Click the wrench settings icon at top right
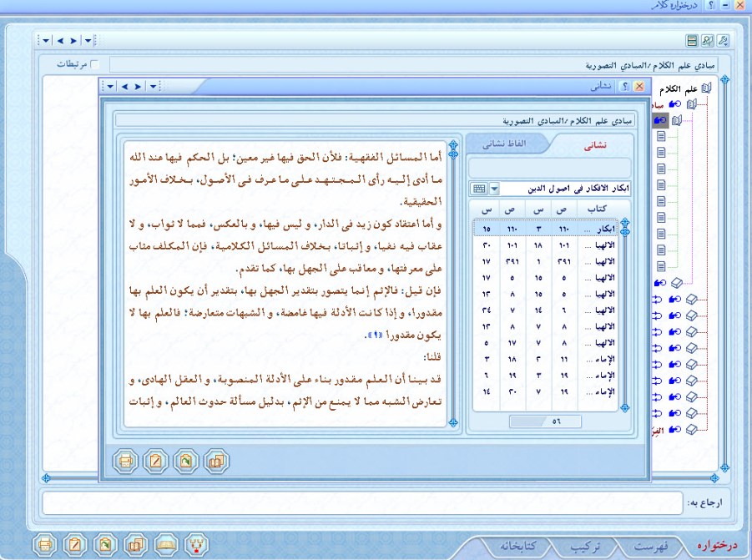This screenshot has width=752, height=560. [723, 40]
